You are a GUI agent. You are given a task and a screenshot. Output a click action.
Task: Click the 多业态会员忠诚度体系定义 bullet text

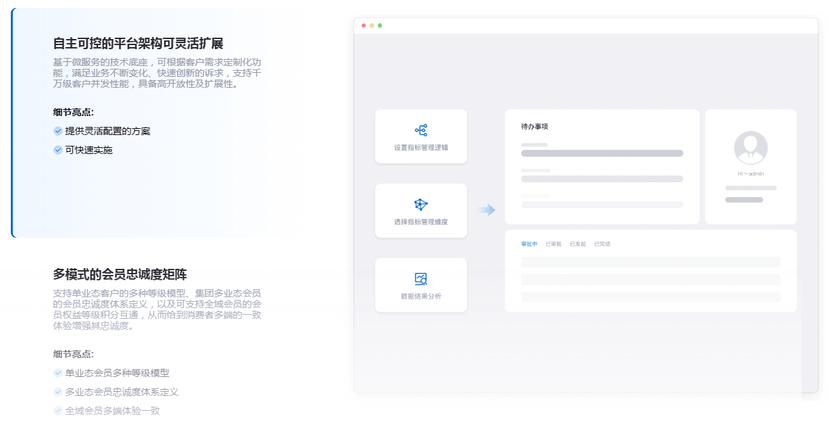pos(122,392)
